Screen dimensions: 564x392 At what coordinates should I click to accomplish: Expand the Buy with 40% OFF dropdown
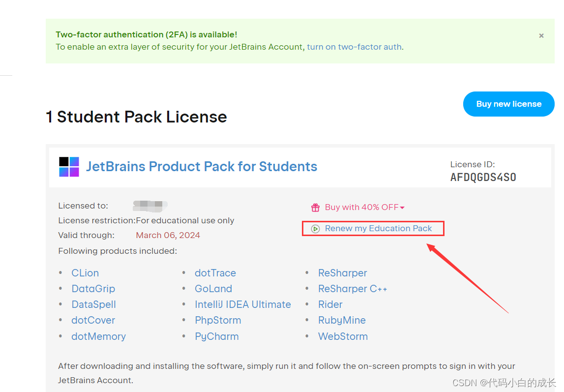pos(402,208)
